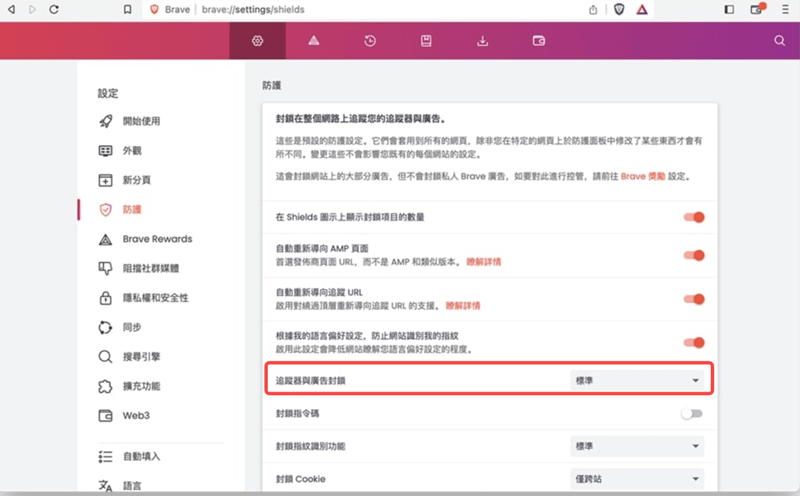Open the Rewards triangle tab in top bar
The image size is (800, 496).
click(314, 41)
